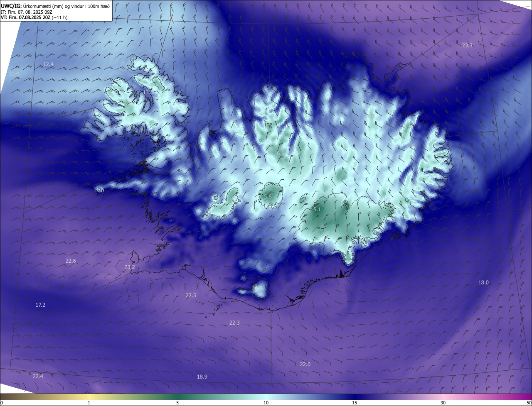Image resolution: width=532 pixels, height=406 pixels.
Task: Click the 17.2 value label on the map
Action: (40, 305)
